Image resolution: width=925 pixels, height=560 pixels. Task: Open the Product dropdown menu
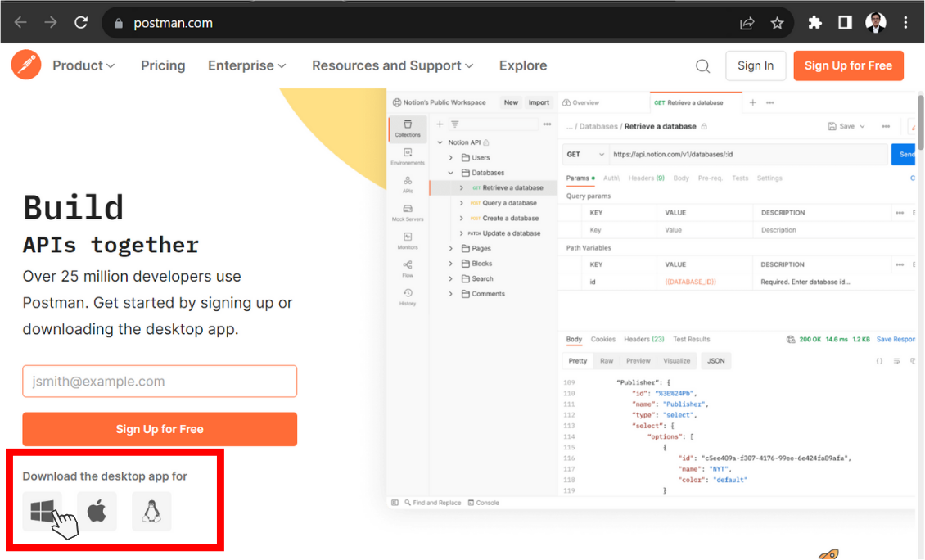[x=83, y=65]
